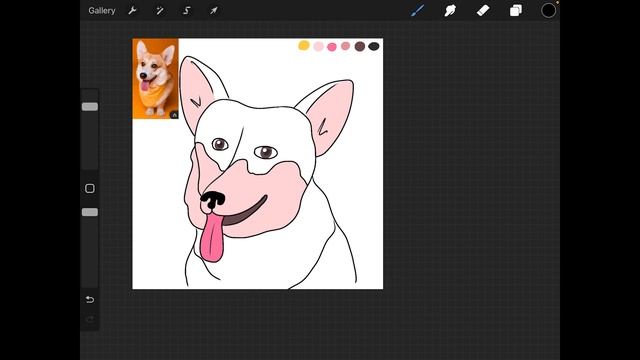Viewport: 640px width, 360px height.
Task: Tap the dog's black nose on the canvas
Action: point(212,200)
